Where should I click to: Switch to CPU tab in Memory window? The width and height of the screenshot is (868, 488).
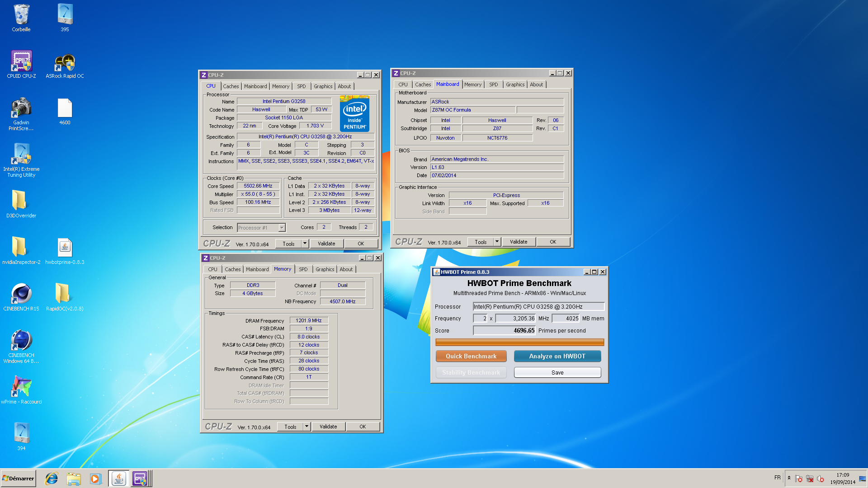click(x=212, y=269)
